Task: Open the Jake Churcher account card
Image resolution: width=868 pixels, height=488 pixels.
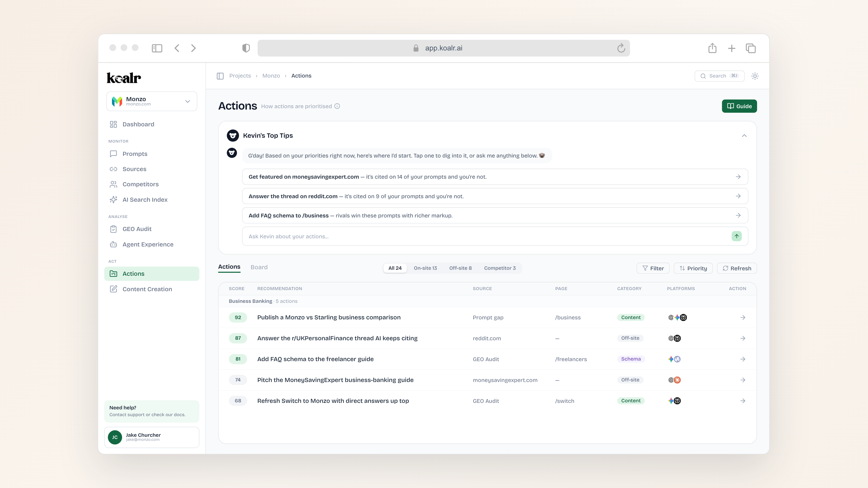Action: [152, 438]
